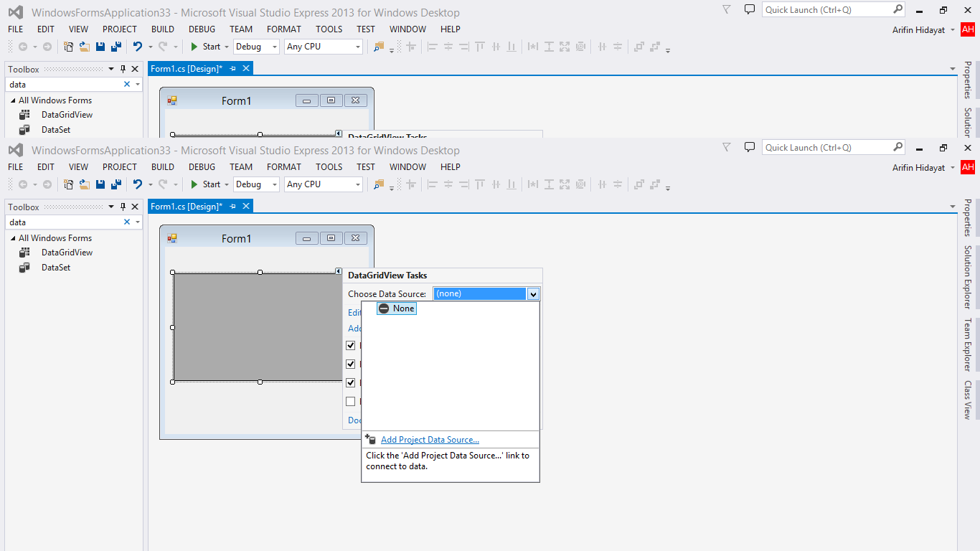This screenshot has width=980, height=551.
Task: Open the Undo history dropdown arrow in lower window
Action: coord(150,185)
